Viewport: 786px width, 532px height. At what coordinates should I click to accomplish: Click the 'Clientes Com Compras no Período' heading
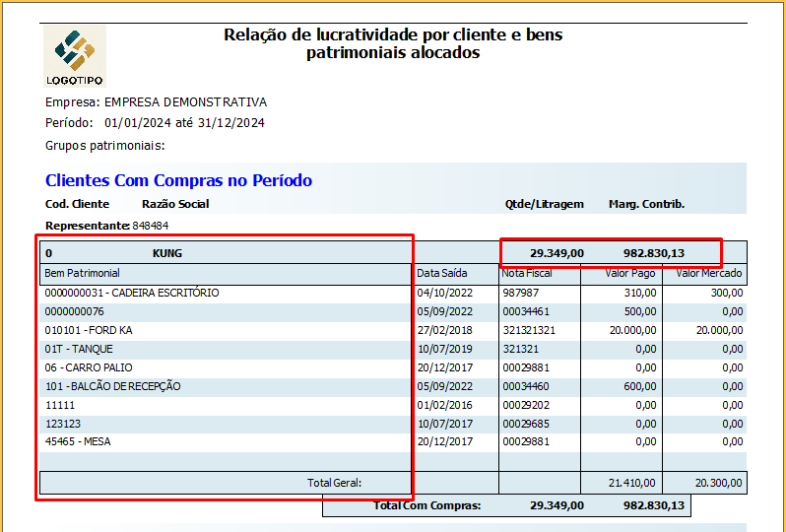178,180
